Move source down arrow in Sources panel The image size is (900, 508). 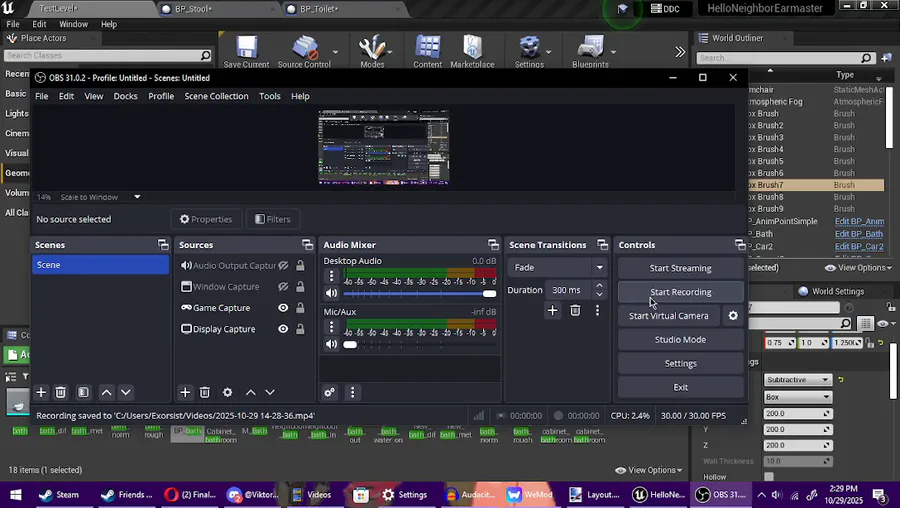(x=270, y=392)
